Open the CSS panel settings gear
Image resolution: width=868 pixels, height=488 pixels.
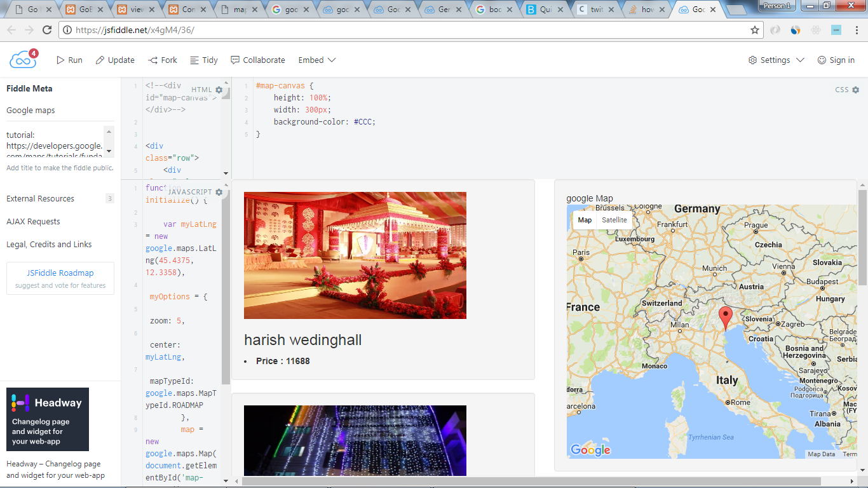point(855,90)
